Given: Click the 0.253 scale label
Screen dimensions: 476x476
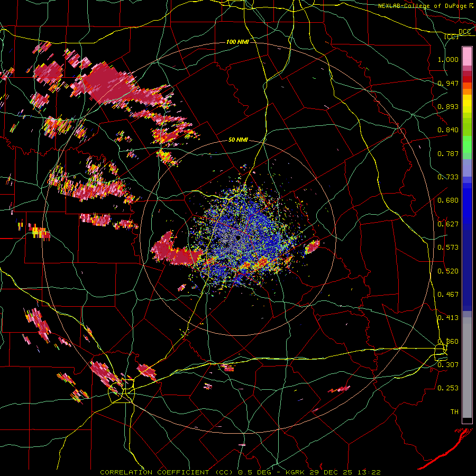Looking at the screenshot, I should click(x=448, y=388).
